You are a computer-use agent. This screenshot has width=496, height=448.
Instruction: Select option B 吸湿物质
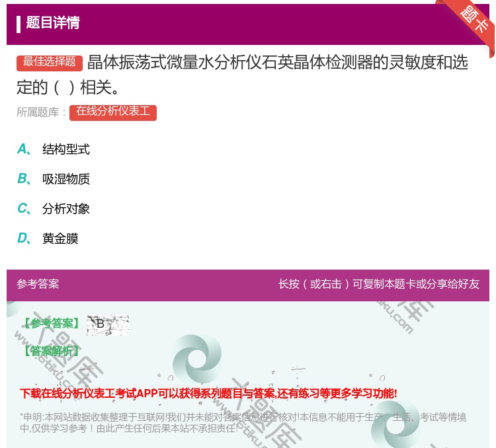(54, 179)
